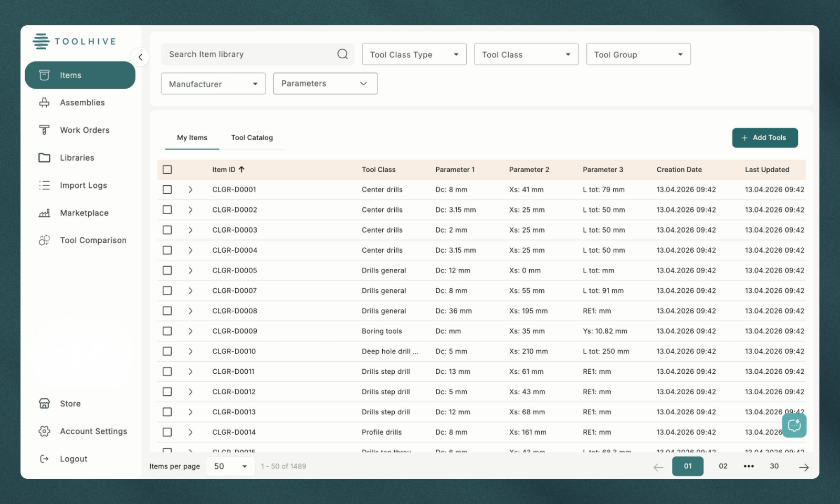Screen dimensions: 840x504
Task: Click 'L tot: 250 mm' parameter cell
Action: (x=606, y=351)
